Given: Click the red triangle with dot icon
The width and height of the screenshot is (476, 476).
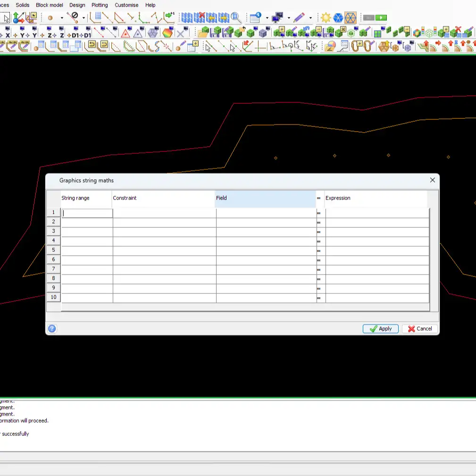Looking at the screenshot, I should (x=125, y=33).
